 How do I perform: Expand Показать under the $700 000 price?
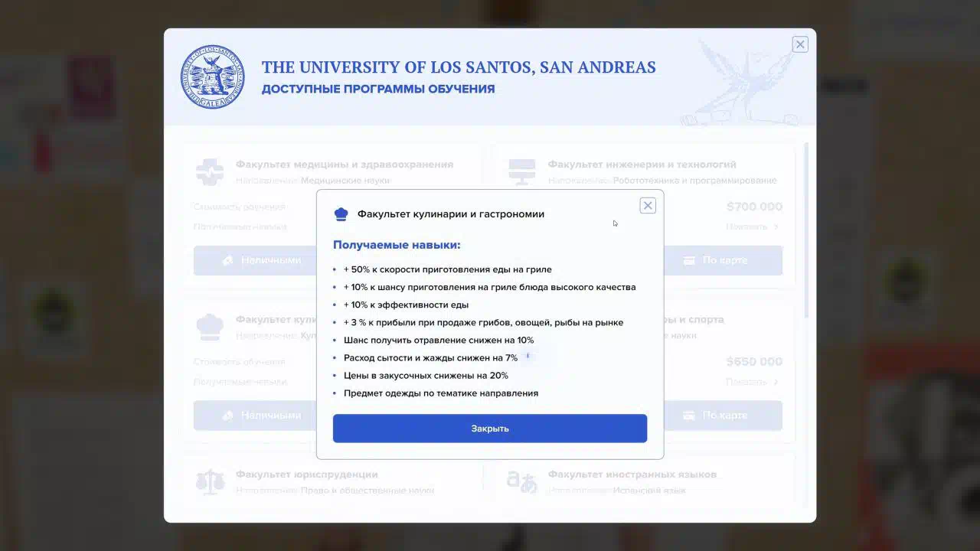click(x=753, y=227)
